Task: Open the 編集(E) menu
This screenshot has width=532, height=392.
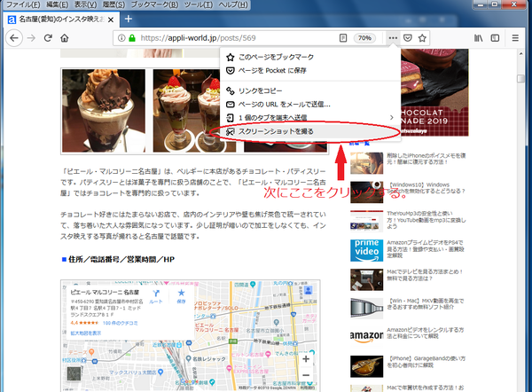Action: coord(57,4)
